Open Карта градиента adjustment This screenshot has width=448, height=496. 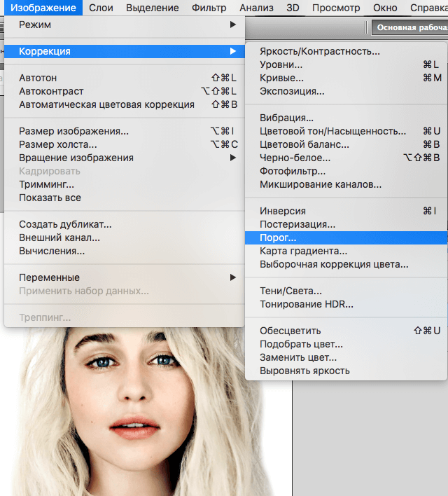346,251
